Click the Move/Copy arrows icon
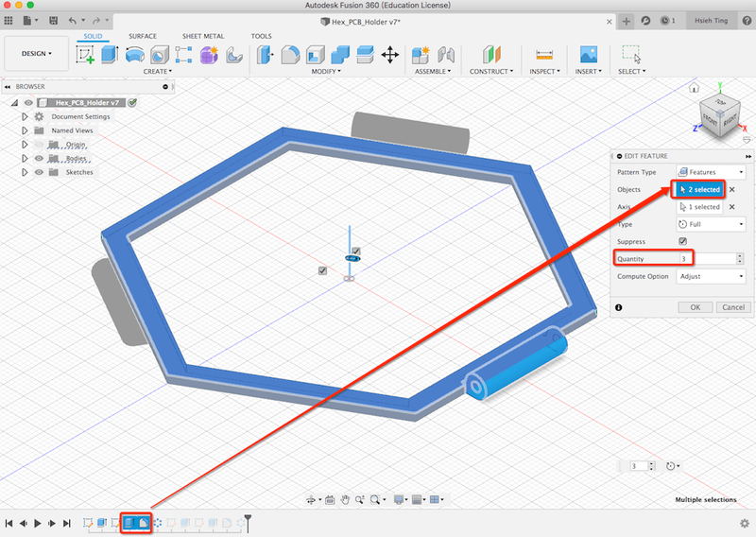This screenshot has width=756, height=537. [389, 55]
